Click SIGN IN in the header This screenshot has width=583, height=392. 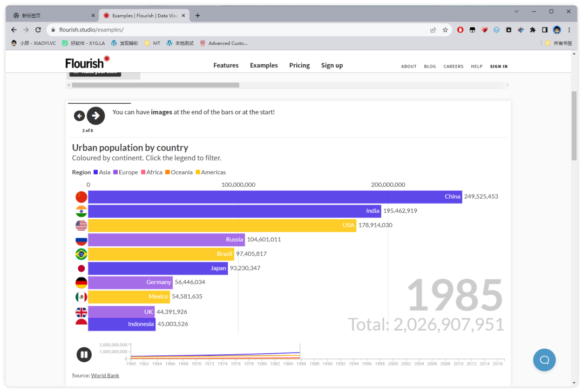pos(498,66)
